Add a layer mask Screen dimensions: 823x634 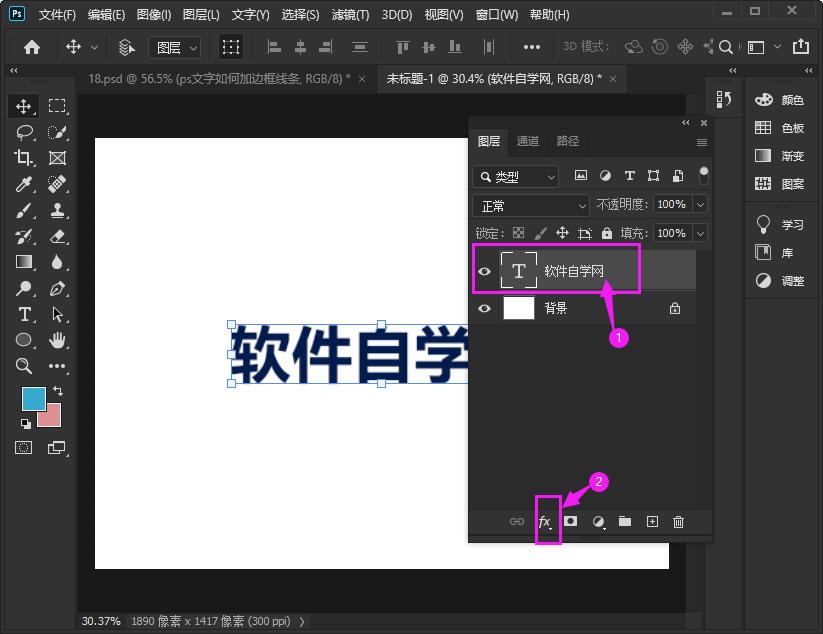click(571, 521)
